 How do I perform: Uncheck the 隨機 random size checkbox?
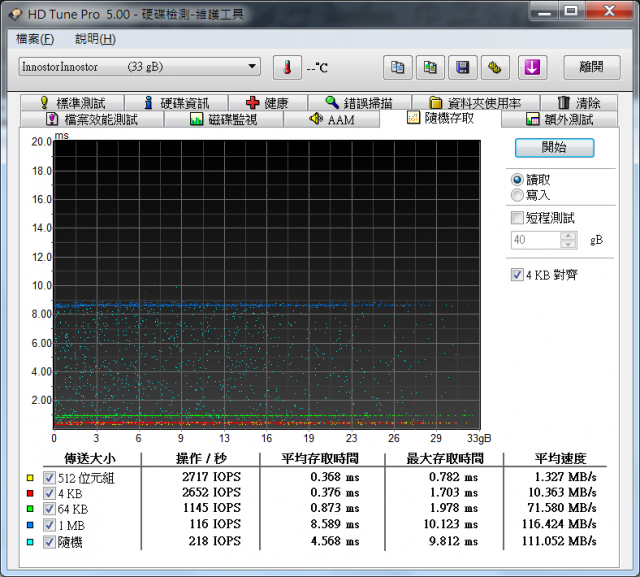tap(49, 542)
